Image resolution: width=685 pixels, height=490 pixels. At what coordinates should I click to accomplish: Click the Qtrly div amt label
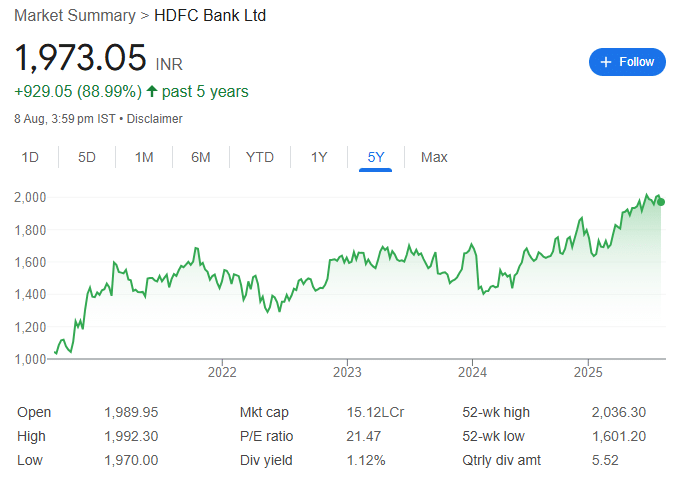[x=502, y=460]
